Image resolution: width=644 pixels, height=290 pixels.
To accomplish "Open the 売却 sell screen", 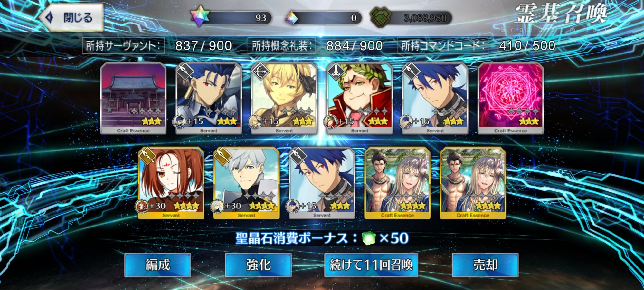I will coord(485,265).
